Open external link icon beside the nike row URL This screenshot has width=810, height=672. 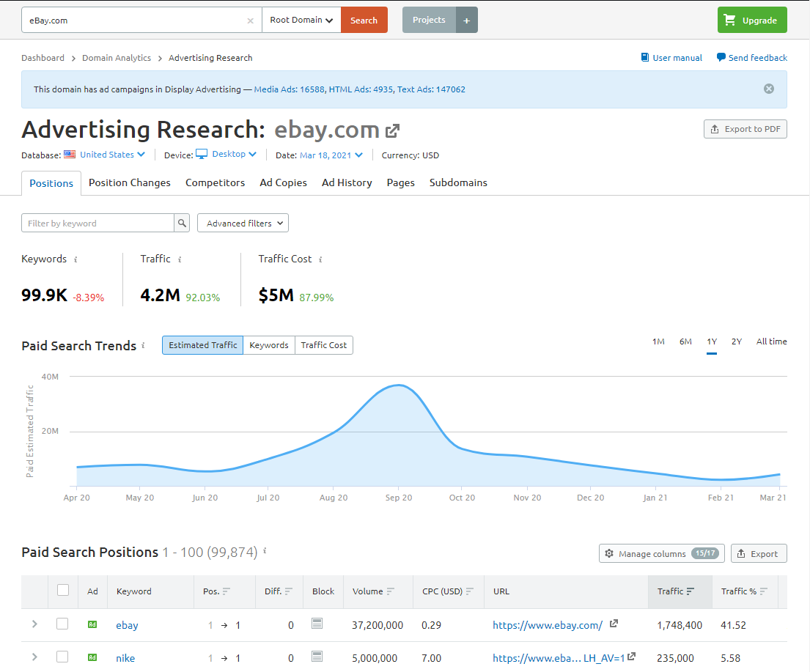click(x=631, y=657)
